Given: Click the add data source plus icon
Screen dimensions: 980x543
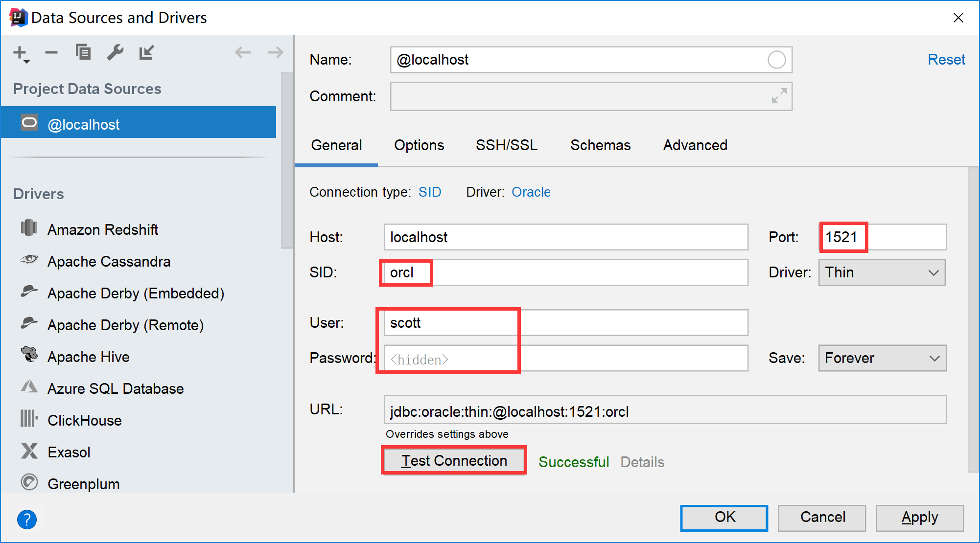Looking at the screenshot, I should pos(21,53).
